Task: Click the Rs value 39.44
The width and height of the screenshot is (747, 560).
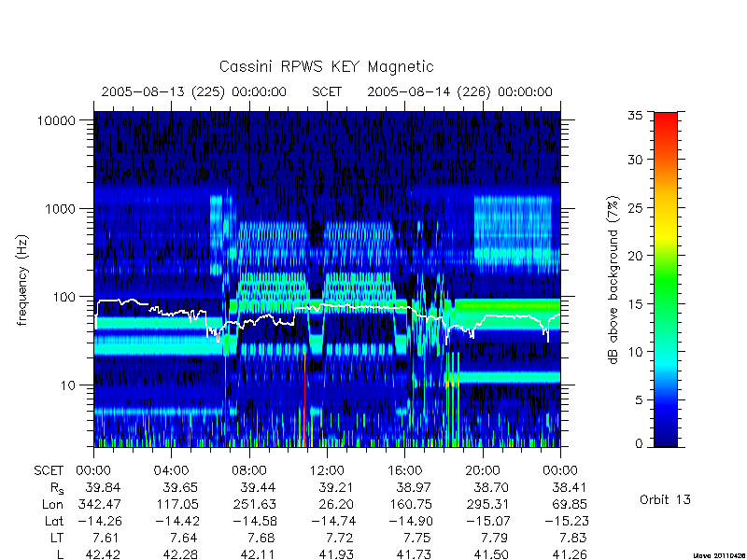Action: 258,487
